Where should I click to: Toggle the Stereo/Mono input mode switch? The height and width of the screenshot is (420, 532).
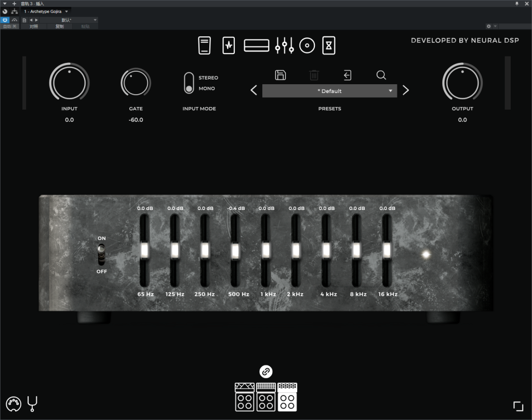click(189, 83)
